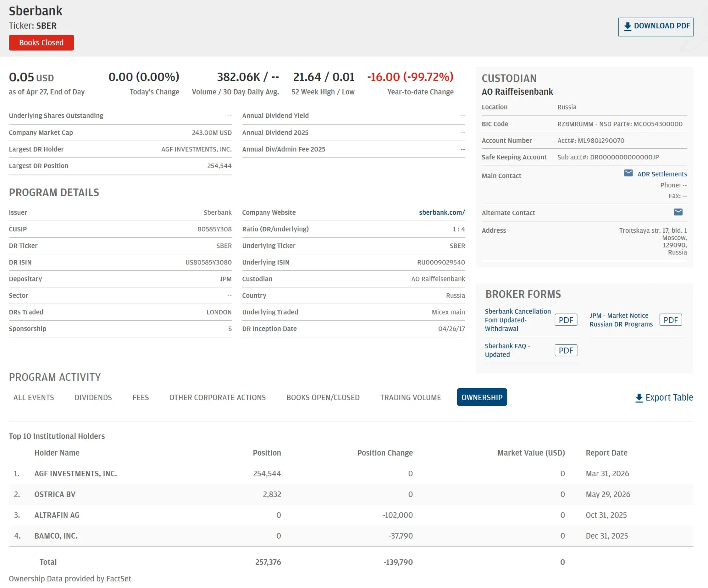Switch to the All Events tab

pos(34,398)
